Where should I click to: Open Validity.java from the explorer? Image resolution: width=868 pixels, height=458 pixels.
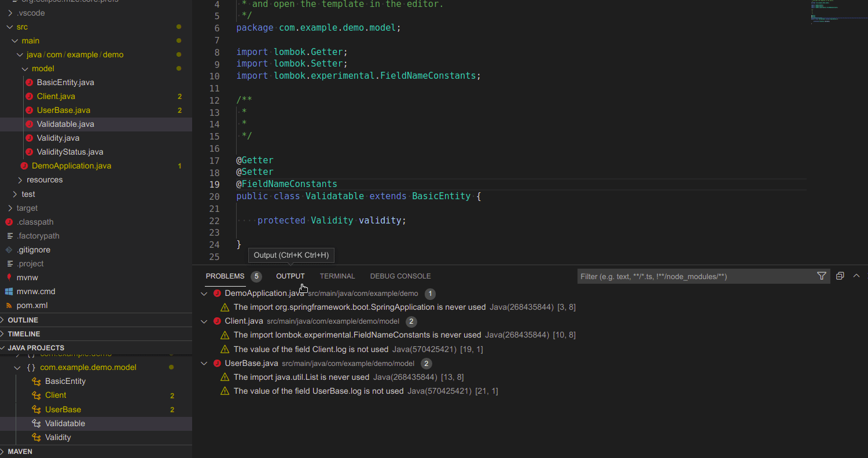(57, 138)
